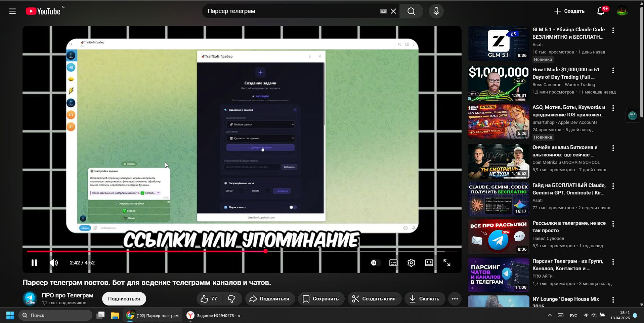
Task: Open the Гайд на БЕСПЛАТНЫЙ Claude video title
Action: point(569,189)
